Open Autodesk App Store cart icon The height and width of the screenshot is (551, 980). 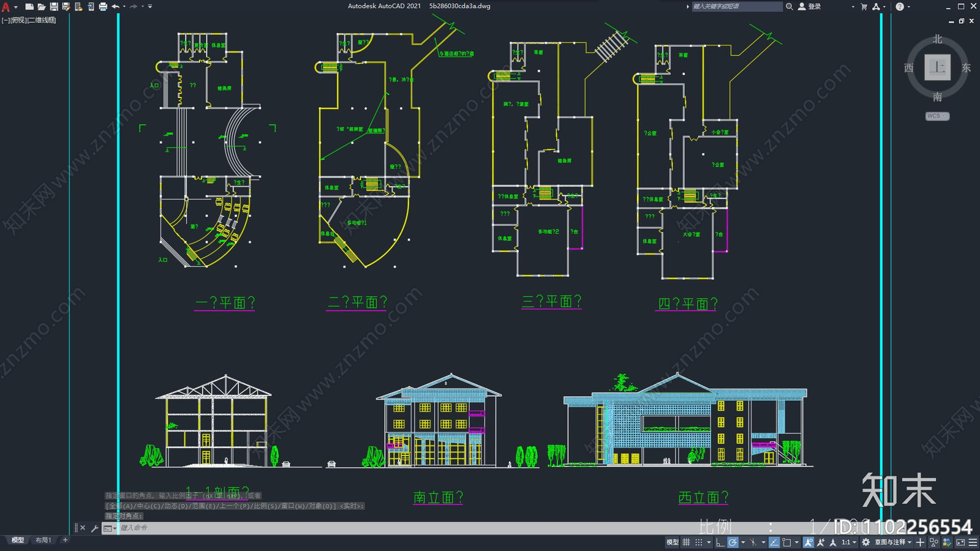tap(864, 7)
